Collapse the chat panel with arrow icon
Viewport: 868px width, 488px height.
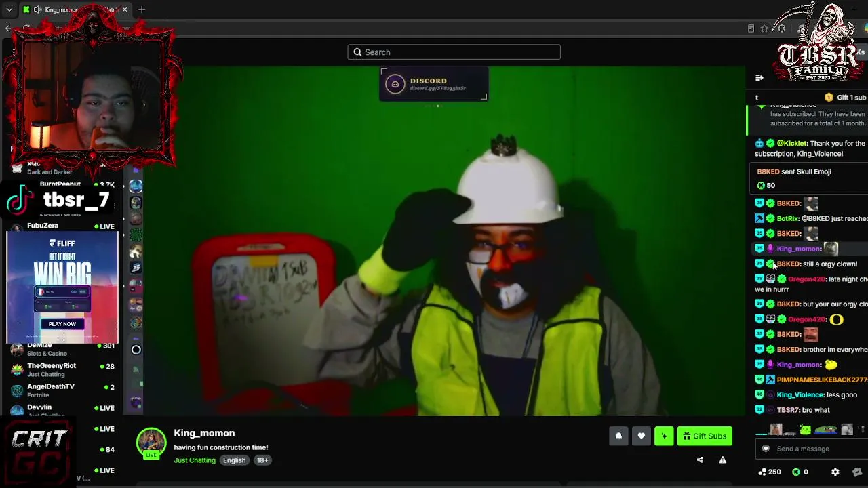pyautogui.click(x=759, y=78)
